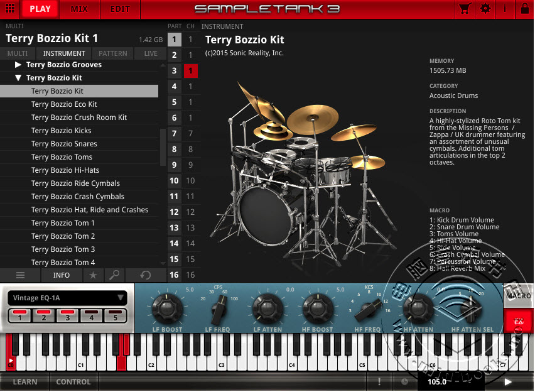
Task: Collapse the Terry Bozzio Kit group
Action: (x=16, y=77)
